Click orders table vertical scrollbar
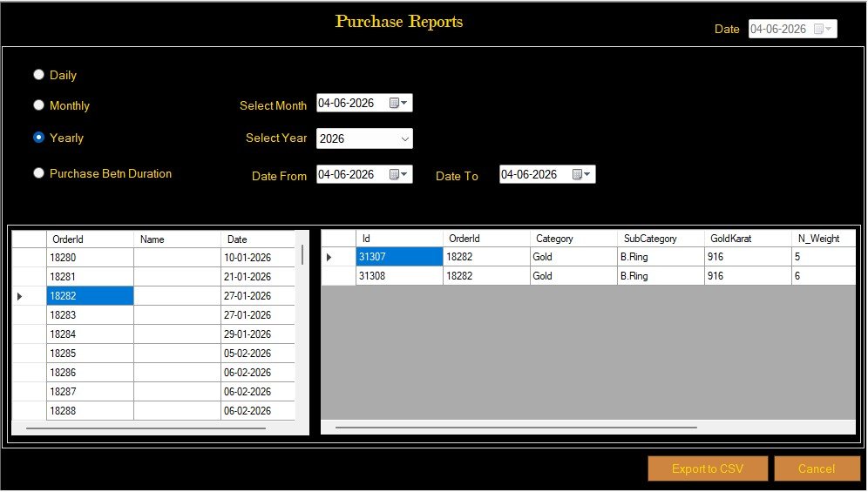Screen dimensions: 868x492 [x=302, y=254]
